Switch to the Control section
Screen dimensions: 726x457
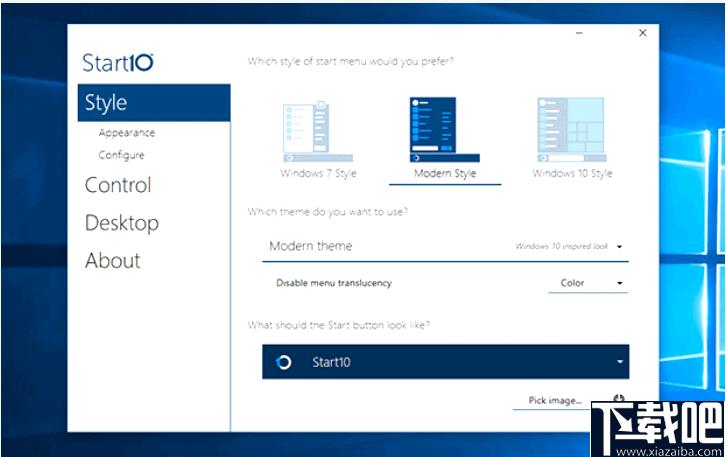click(118, 185)
